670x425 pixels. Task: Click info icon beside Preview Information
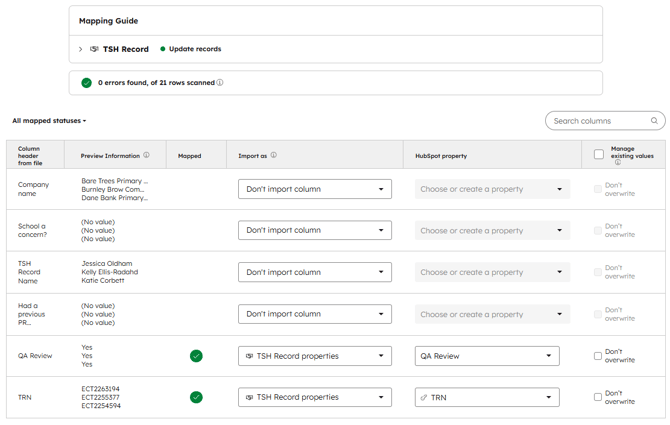click(146, 156)
